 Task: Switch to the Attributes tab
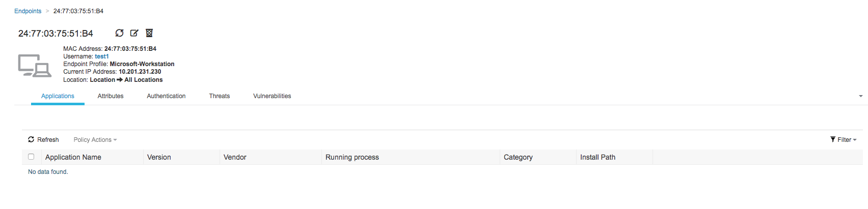(111, 96)
